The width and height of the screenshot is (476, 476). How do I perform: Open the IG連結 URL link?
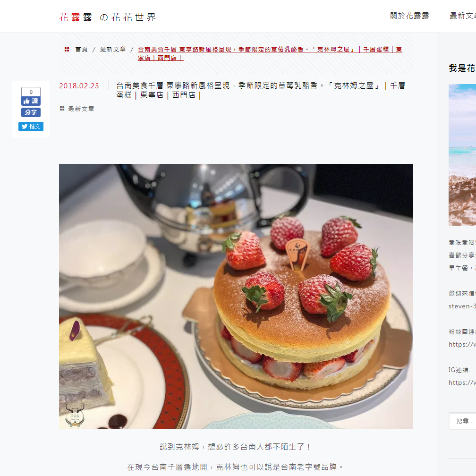pos(462,382)
